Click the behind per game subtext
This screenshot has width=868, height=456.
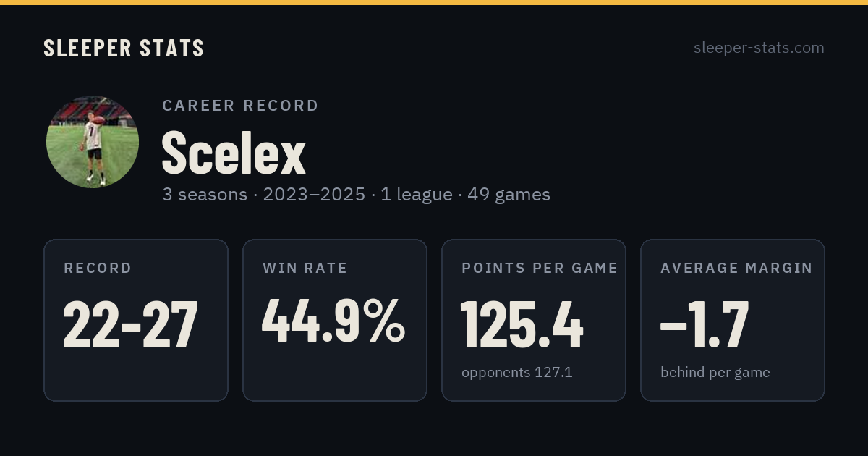coord(715,372)
